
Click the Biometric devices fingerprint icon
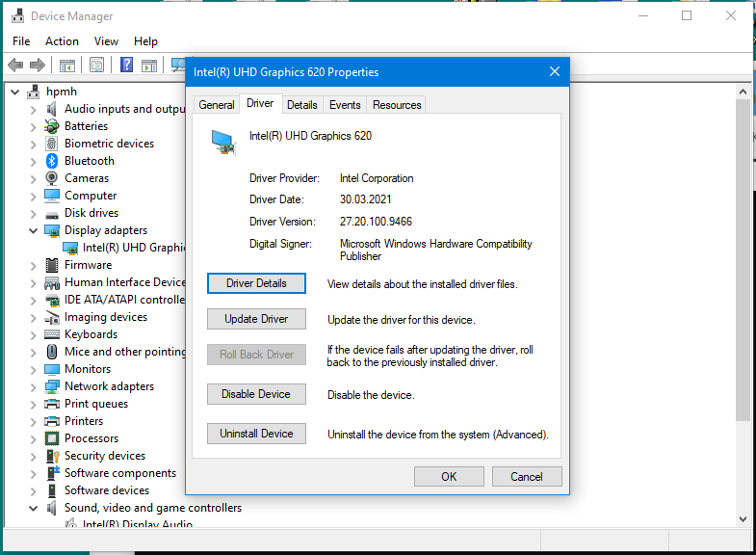point(53,144)
